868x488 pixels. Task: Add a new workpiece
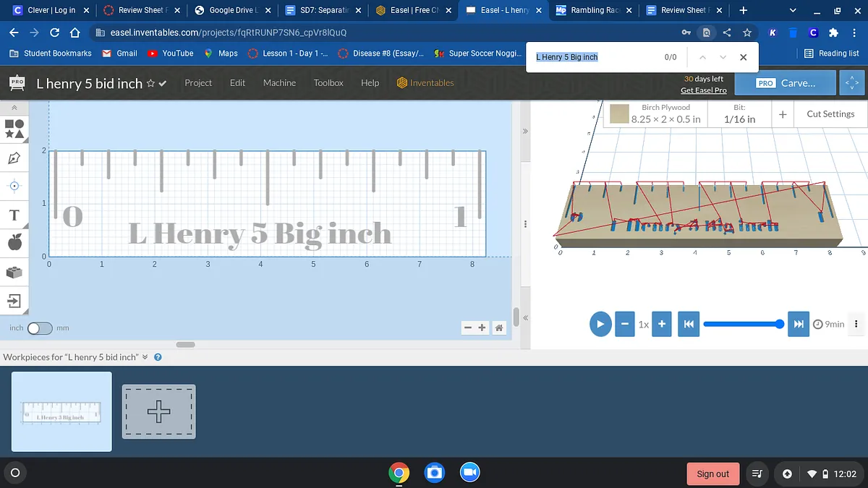(x=158, y=411)
